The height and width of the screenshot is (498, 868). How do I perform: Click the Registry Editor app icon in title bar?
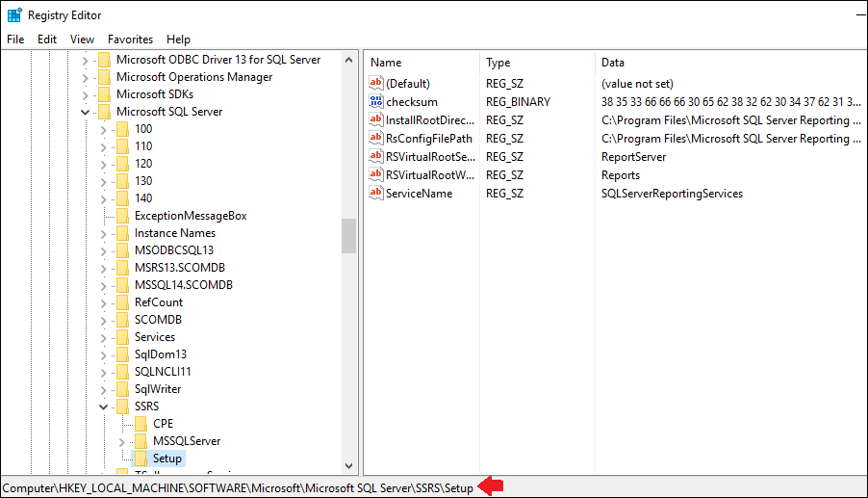14,15
